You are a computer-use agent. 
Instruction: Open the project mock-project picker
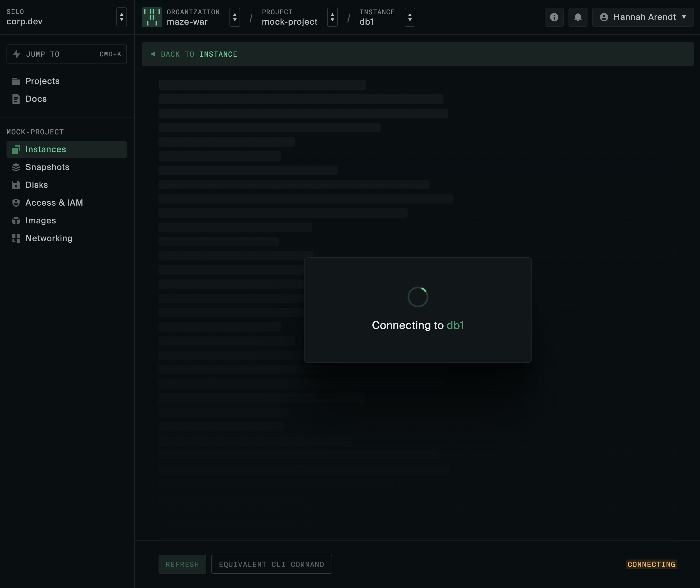point(332,17)
